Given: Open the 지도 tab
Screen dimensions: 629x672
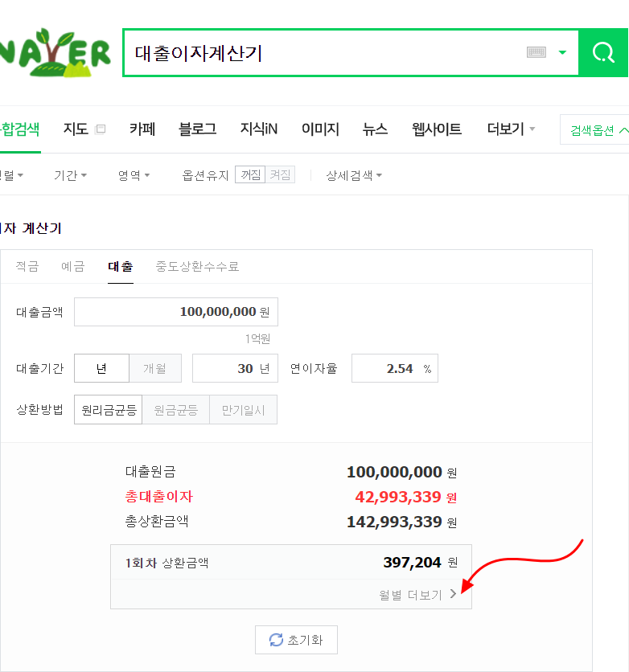Looking at the screenshot, I should pos(76,129).
